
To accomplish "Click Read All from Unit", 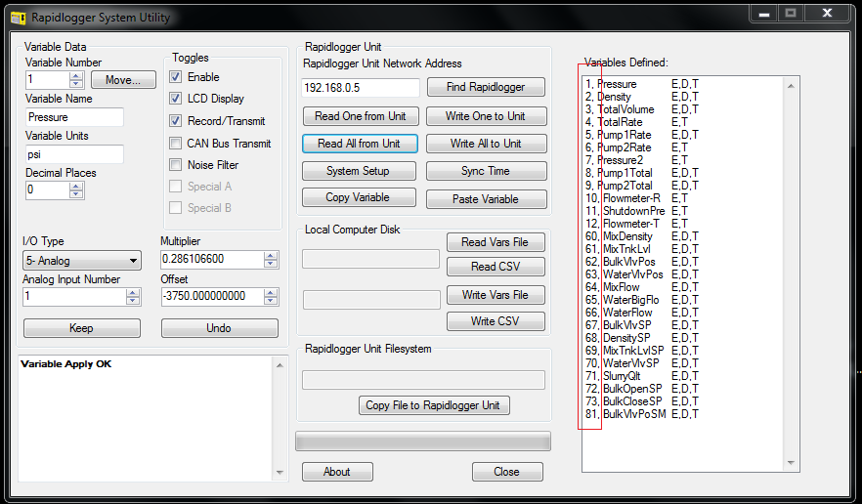I will point(360,144).
